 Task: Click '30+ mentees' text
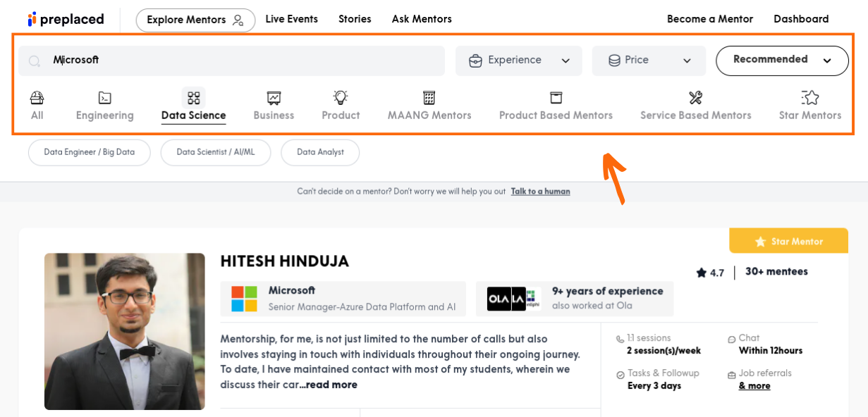(776, 272)
